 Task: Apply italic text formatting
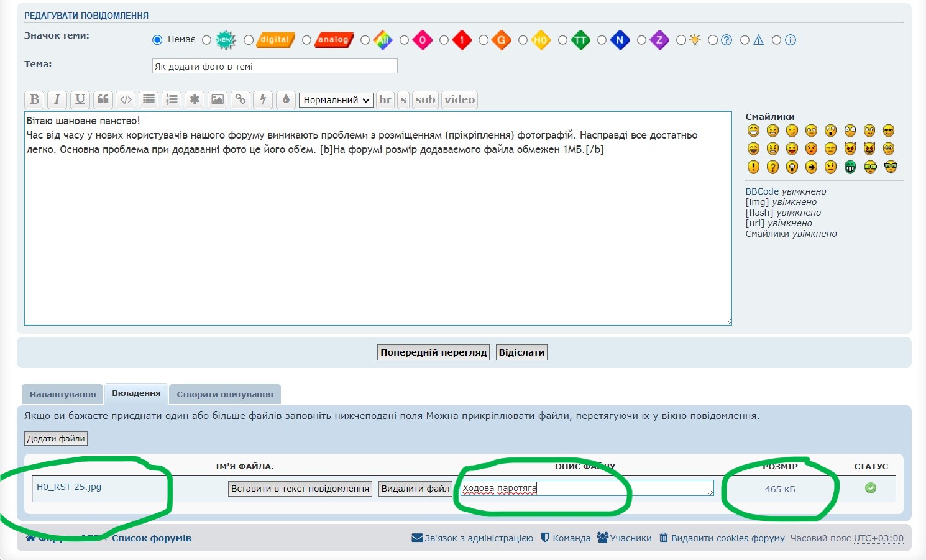click(x=57, y=99)
